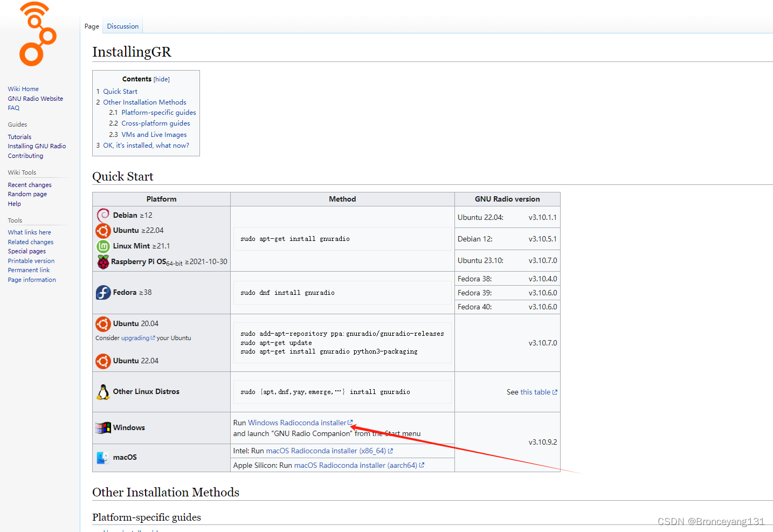The width and height of the screenshot is (773, 532).
Task: Open the this table link
Action: pos(535,392)
